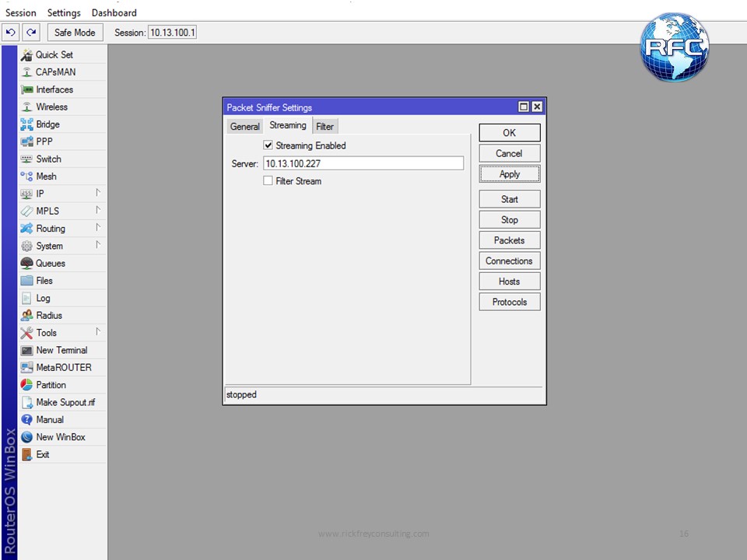This screenshot has width=747, height=560.
Task: Click the Mesh icon
Action: (x=26, y=177)
